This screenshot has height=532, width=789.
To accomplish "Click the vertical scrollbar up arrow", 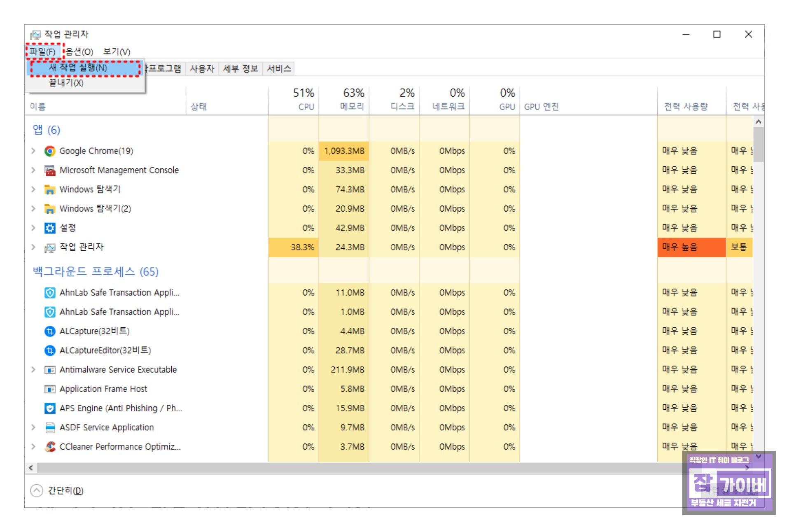I will tap(759, 122).
